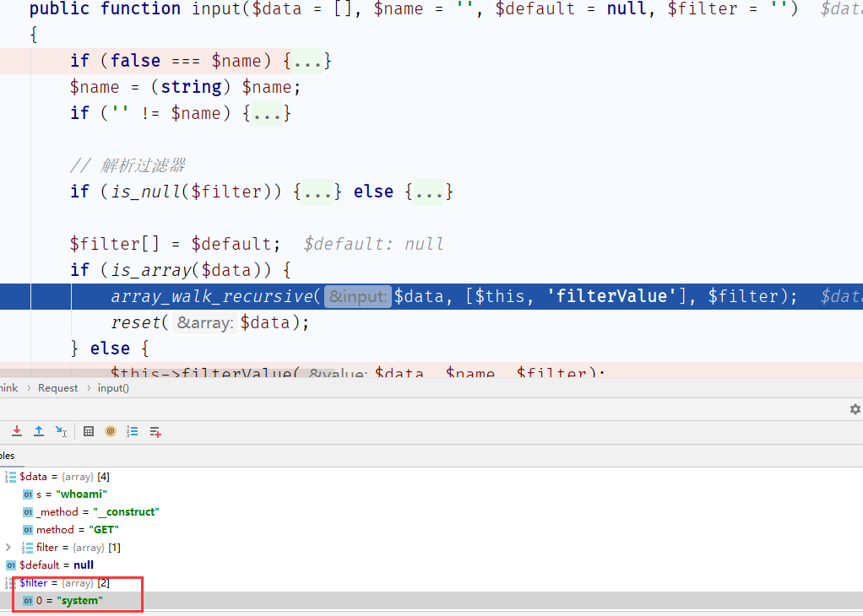Open the debug panel settings gear

coord(855,409)
